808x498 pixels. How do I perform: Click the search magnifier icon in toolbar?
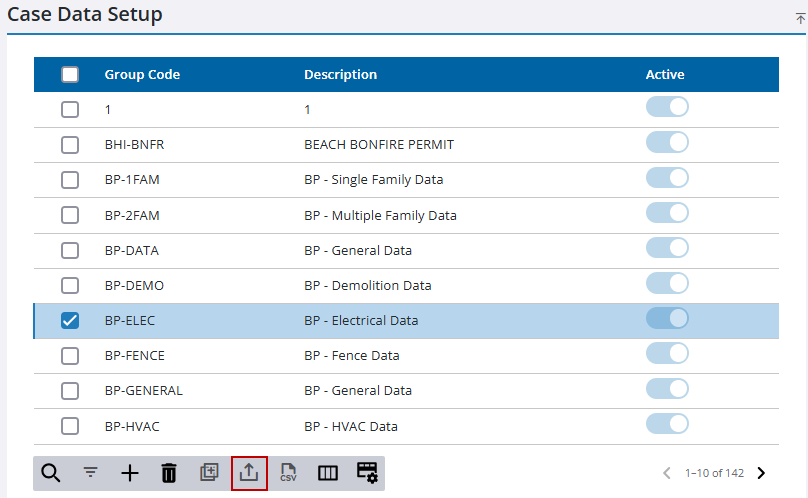(x=49, y=473)
